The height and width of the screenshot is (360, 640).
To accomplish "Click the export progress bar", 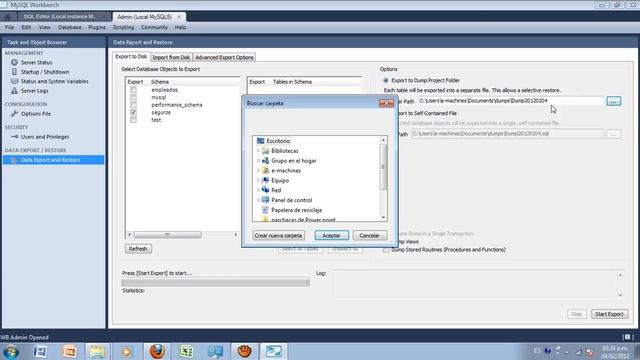I will tap(216, 282).
